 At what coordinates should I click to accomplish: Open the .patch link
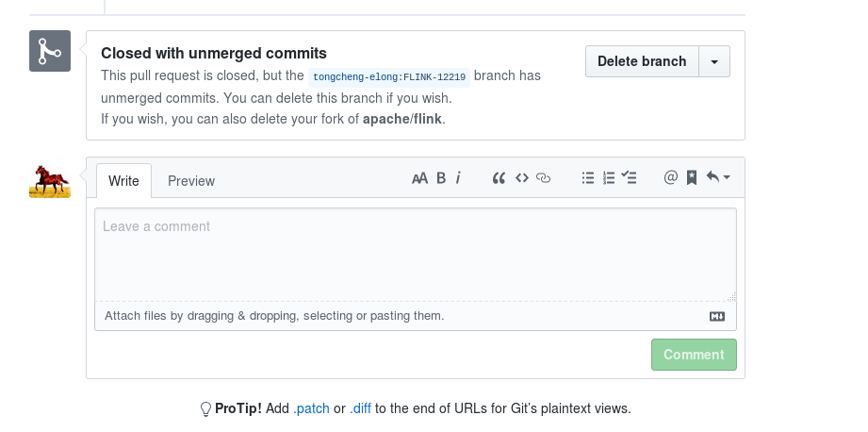click(311, 408)
